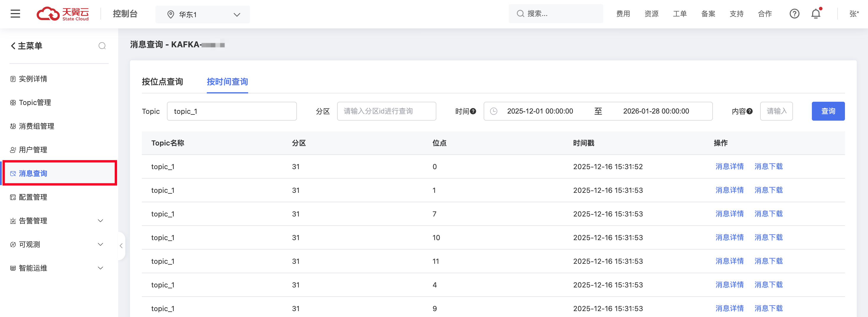Switch to the 按位点查询 tab
The image size is (868, 317).
point(162,82)
